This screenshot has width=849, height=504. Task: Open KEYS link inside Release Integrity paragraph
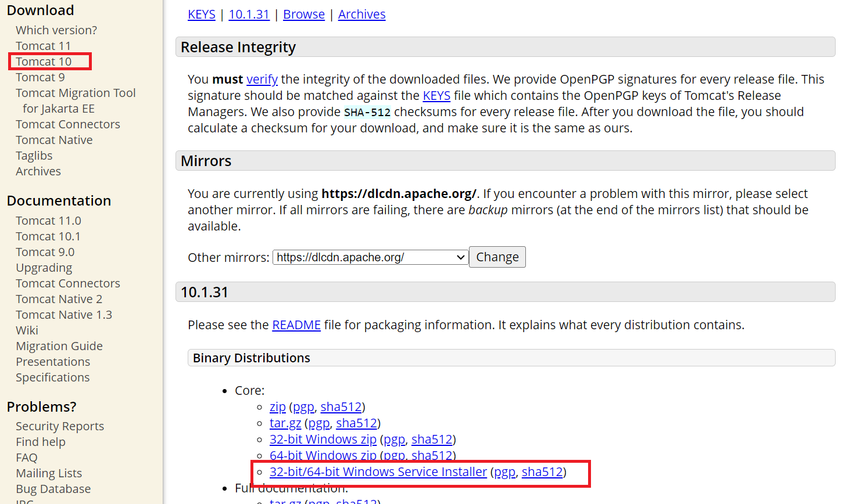click(436, 96)
